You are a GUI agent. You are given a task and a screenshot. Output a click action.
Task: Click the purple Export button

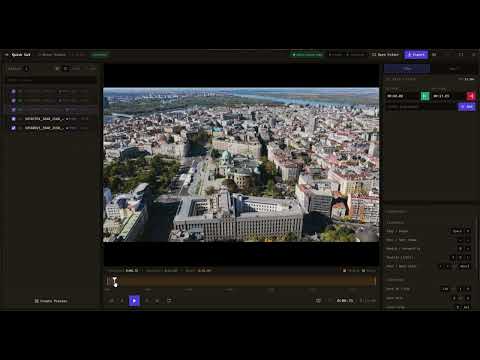click(x=416, y=54)
